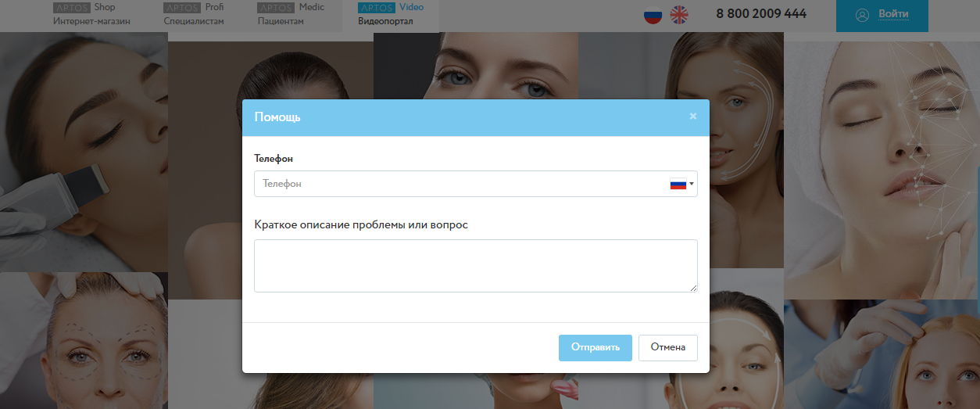The image size is (980, 409).
Task: Open the Artos Shop Интернет-магазин tab
Action: 91,14
